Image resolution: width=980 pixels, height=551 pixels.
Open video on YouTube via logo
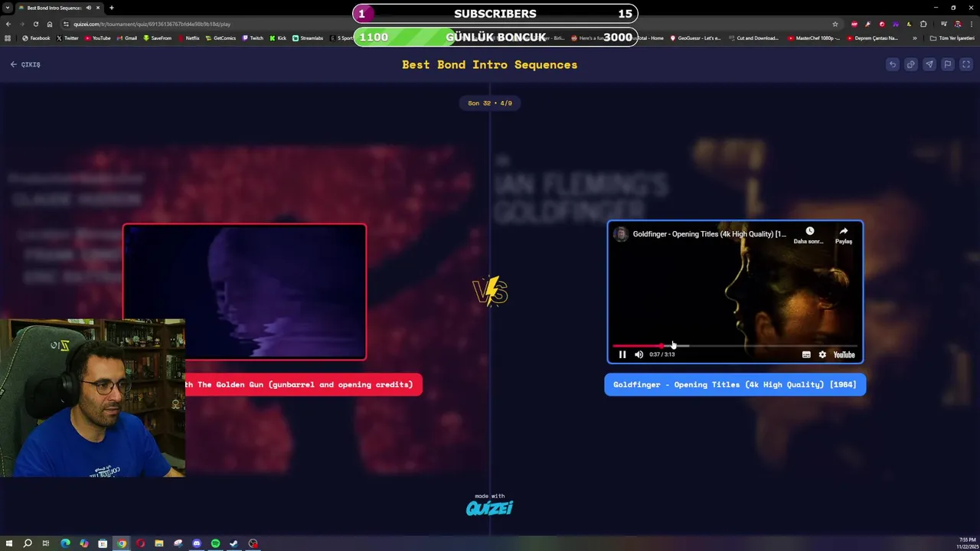[x=844, y=354]
